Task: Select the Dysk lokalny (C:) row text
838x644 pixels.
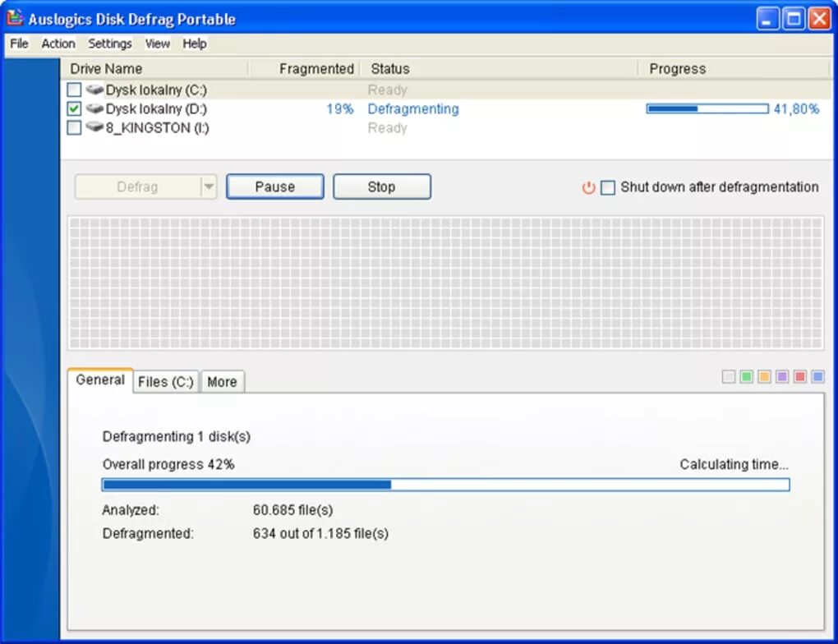Action: pyautogui.click(x=156, y=90)
